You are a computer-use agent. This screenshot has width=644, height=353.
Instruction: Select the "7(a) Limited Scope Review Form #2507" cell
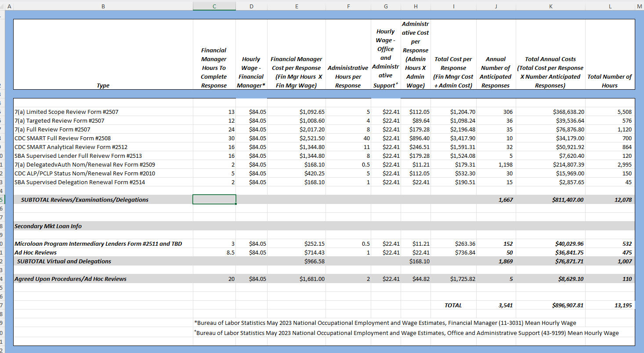click(66, 112)
